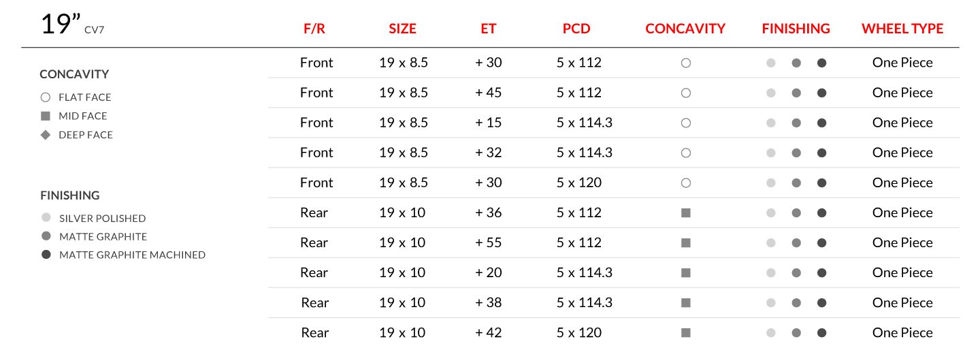Click the mid face square in the Rear +55 row
This screenshot has height=348, width=980.
[685, 242]
